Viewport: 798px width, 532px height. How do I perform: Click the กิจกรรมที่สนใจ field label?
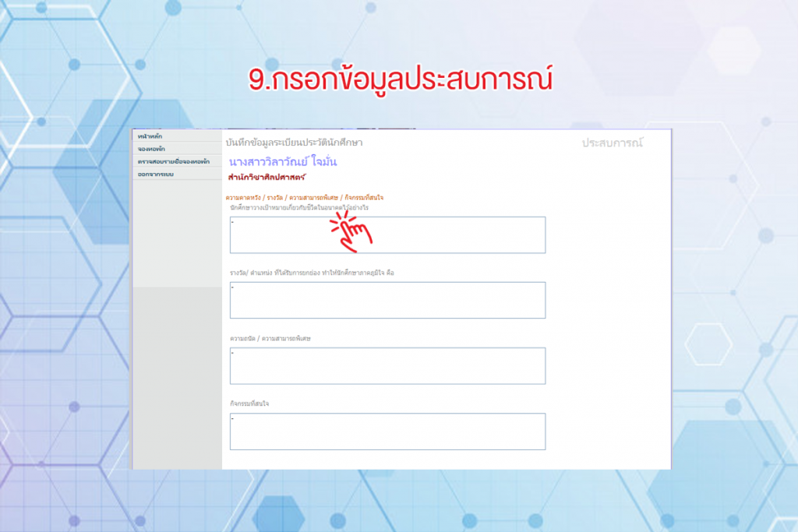[249, 403]
